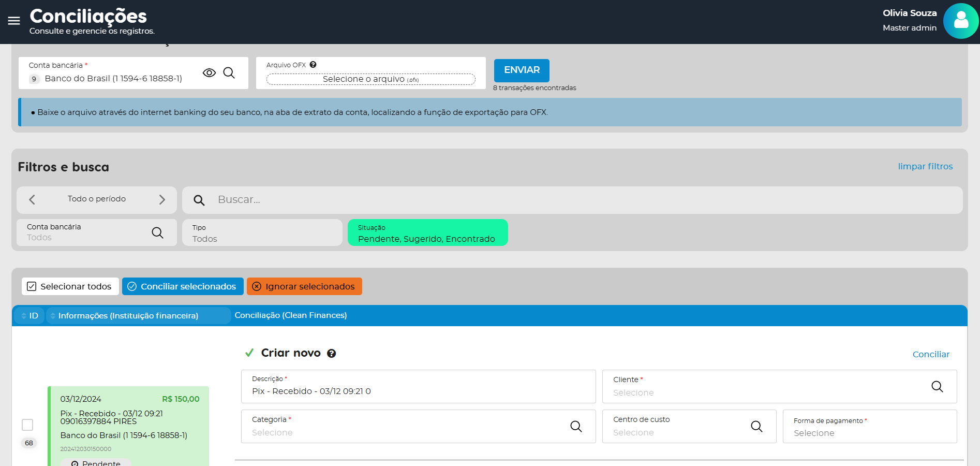Image resolution: width=980 pixels, height=466 pixels.
Task: Click the limpar filtros link
Action: [x=925, y=167]
